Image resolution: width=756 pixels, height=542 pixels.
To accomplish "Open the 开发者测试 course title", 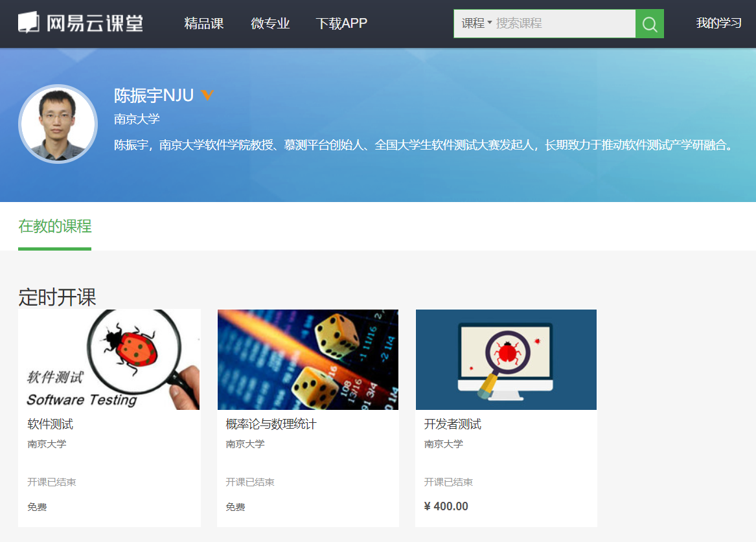I will [452, 424].
